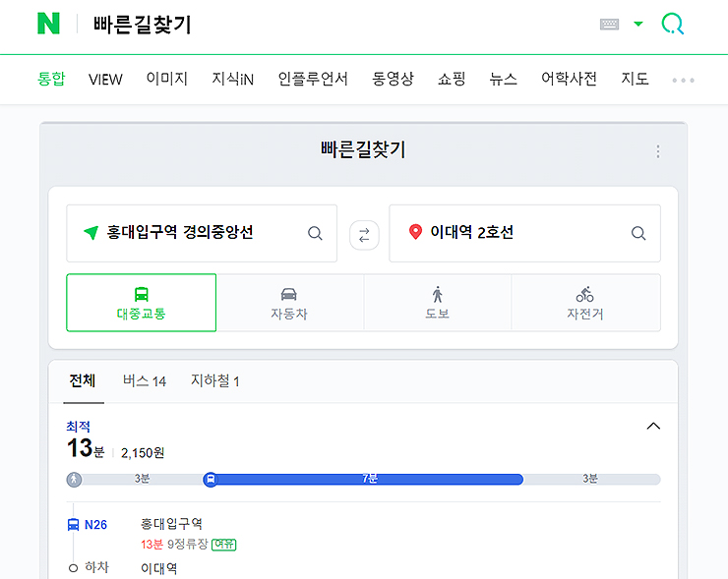Viewport: 728px width, 579px height.
Task: Click the bus icon beside N26
Action: tap(74, 525)
